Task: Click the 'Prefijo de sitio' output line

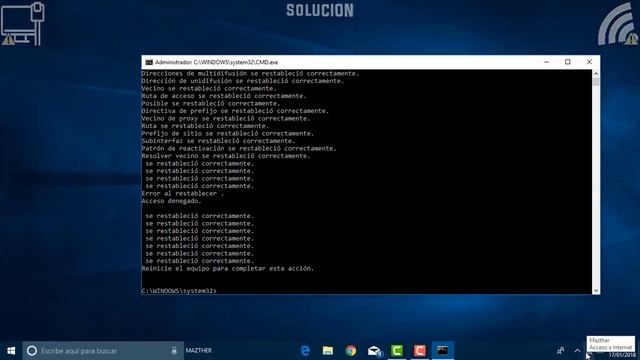Action: [x=228, y=133]
